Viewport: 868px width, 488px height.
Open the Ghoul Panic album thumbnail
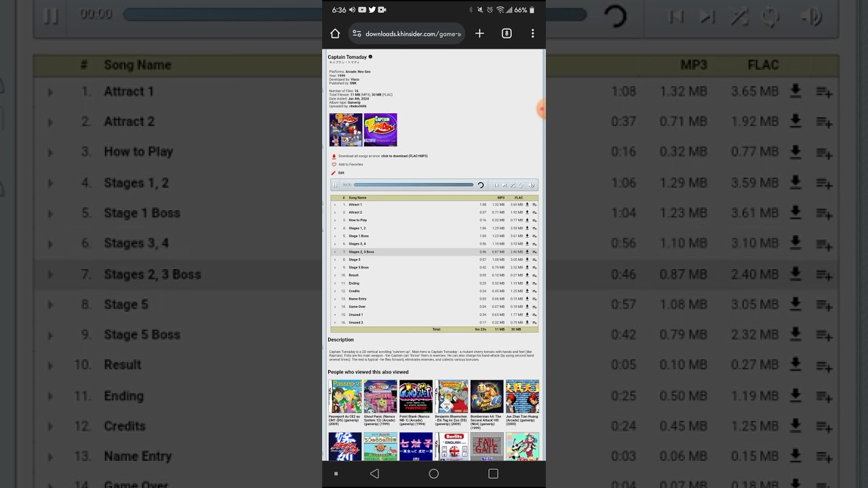(380, 396)
